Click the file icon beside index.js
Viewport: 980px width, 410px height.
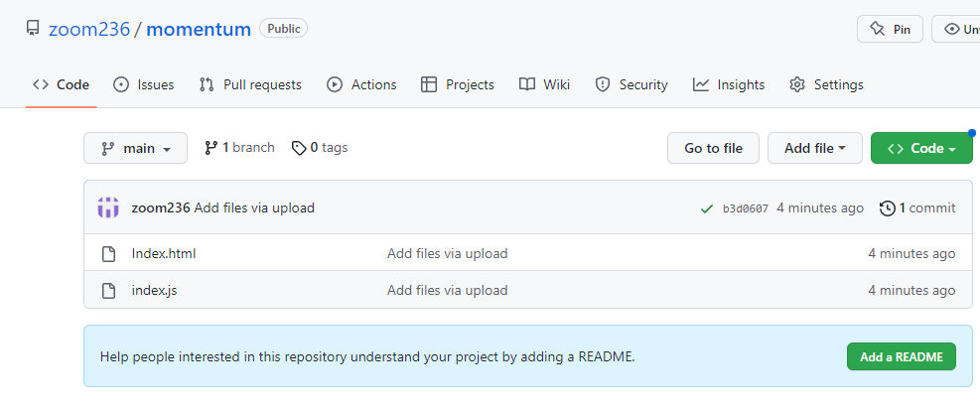pyautogui.click(x=109, y=291)
